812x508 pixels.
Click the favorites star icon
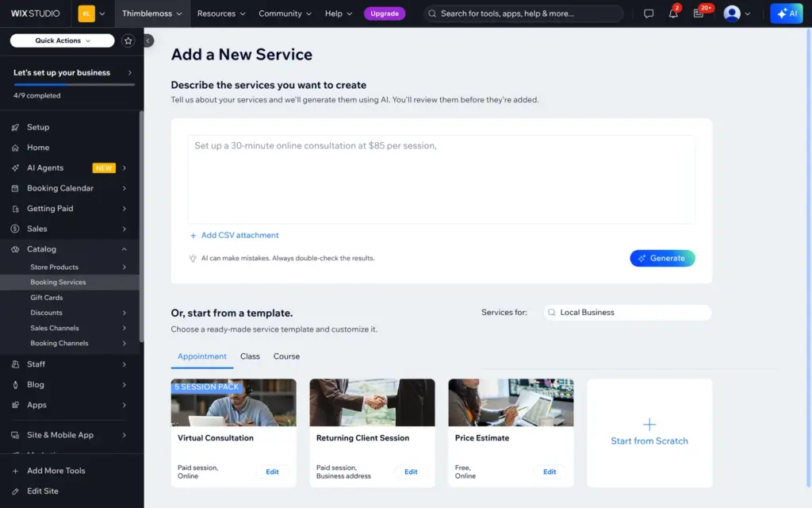[128, 40]
